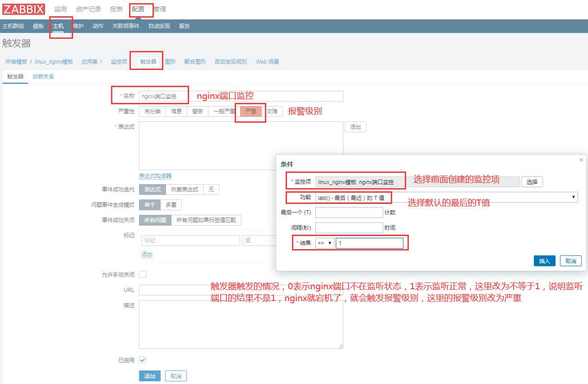
Task: Open 应用集 1 link
Action: click(x=92, y=62)
